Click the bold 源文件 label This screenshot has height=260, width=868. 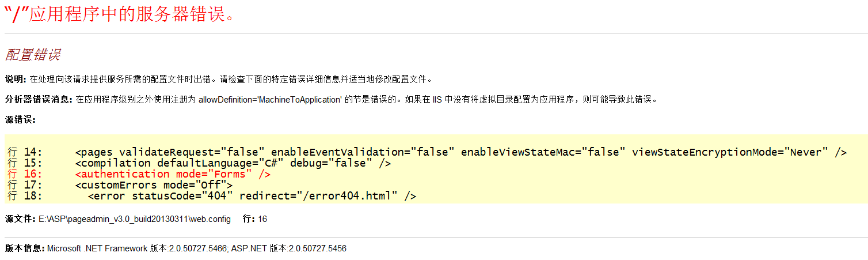point(20,219)
